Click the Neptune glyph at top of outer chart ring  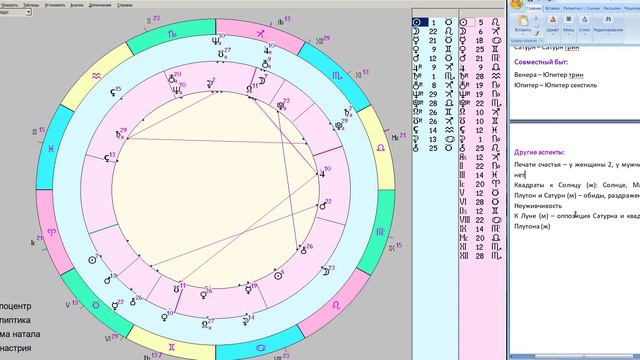(216, 41)
